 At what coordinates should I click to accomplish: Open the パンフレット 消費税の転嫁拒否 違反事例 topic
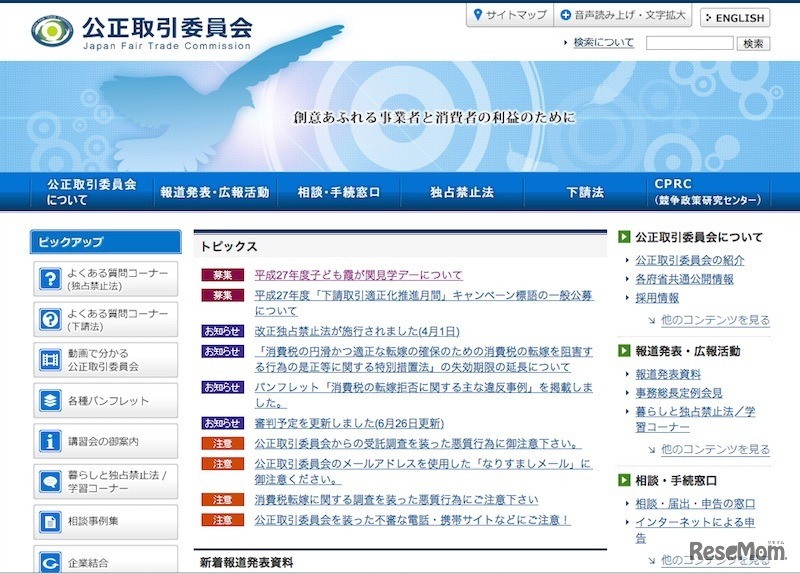[x=423, y=395]
